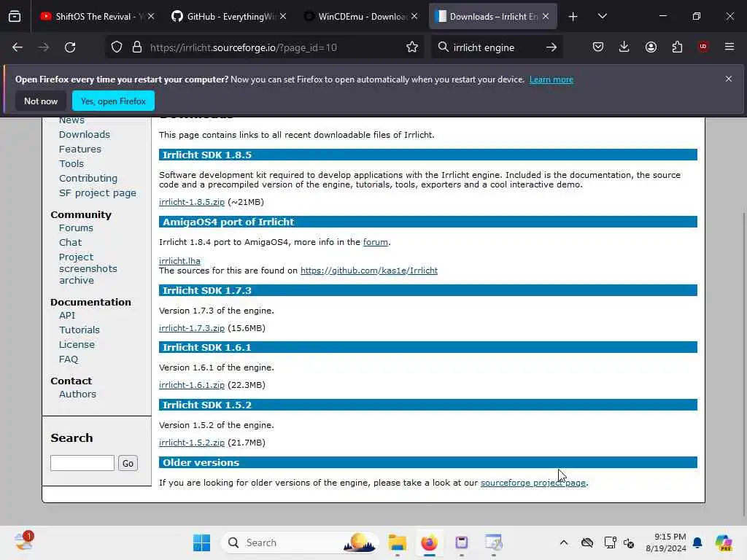The image size is (747, 560).
Task: Open the FAQ sidebar link
Action: pos(68,359)
